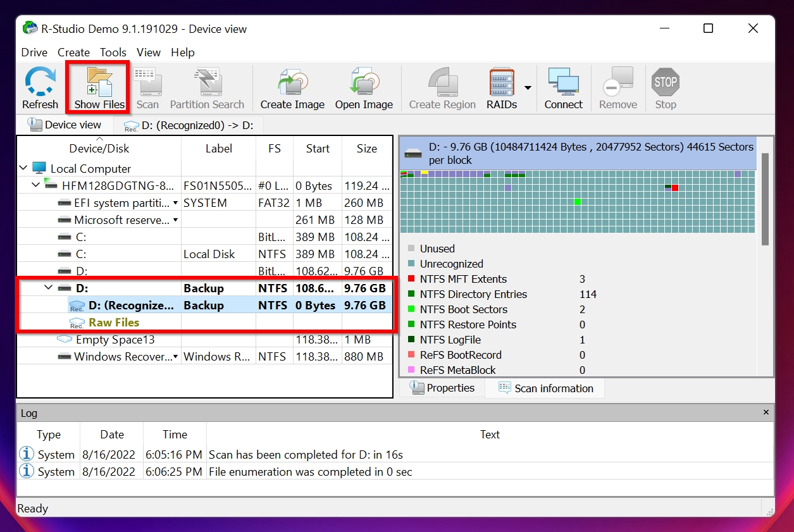The height and width of the screenshot is (532, 794).
Task: Select the Partition Search toolbar icon
Action: pyautogui.click(x=207, y=83)
